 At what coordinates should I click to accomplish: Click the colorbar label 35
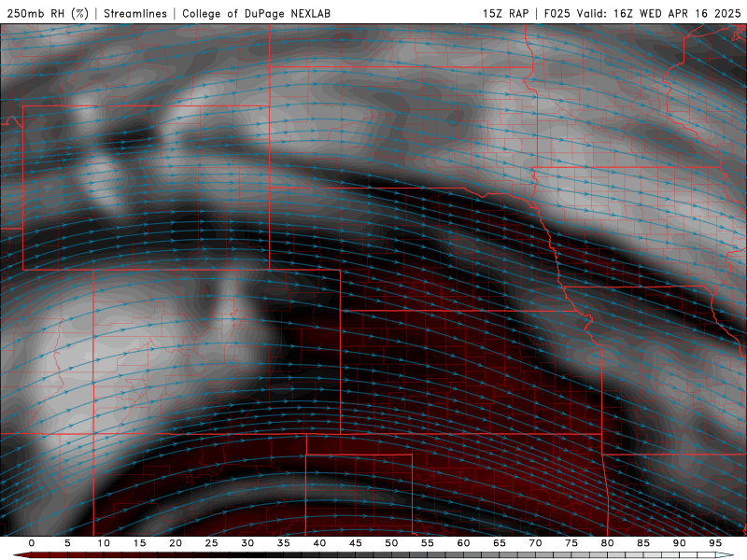coord(284,543)
